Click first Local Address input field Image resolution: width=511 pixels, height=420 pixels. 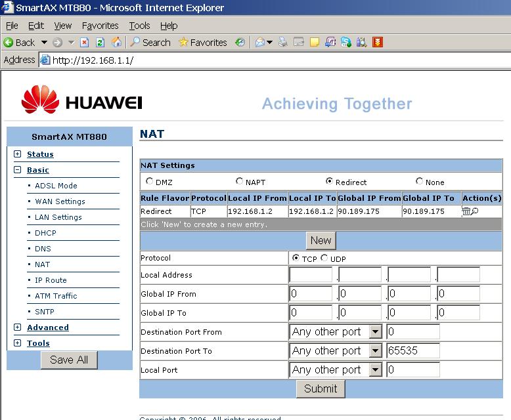[311, 275]
